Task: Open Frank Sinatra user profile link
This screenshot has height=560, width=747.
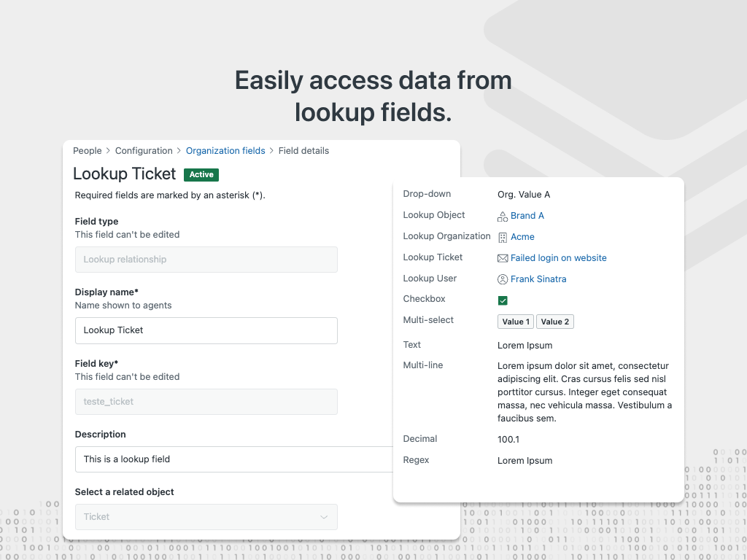Action: point(538,279)
